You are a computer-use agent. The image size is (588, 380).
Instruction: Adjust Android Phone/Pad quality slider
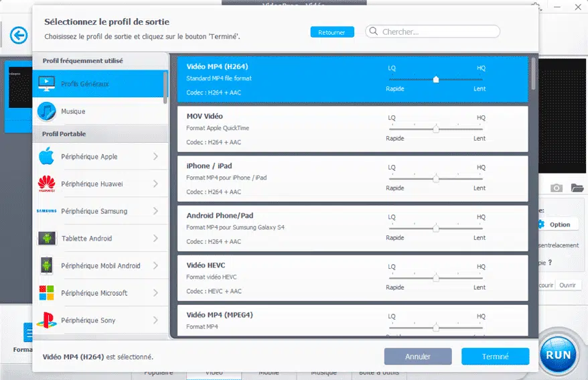click(x=436, y=228)
